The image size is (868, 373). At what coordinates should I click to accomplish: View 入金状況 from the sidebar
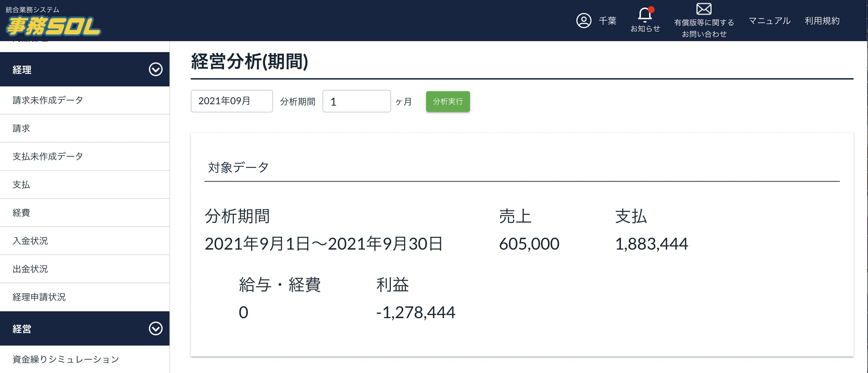click(30, 241)
